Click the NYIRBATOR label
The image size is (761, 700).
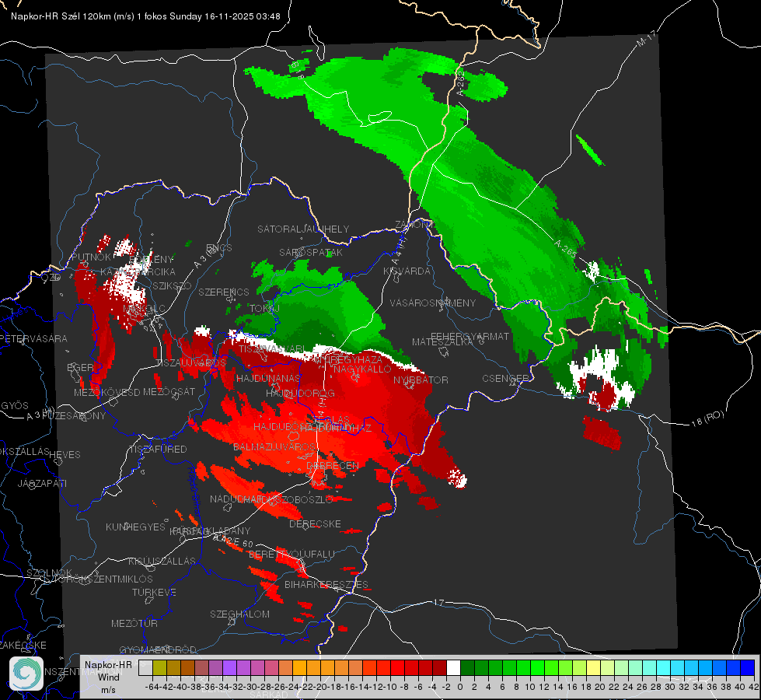pos(421,380)
